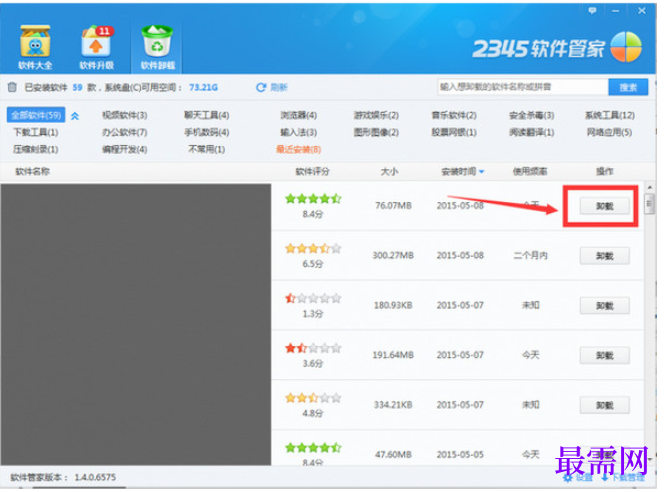Click the list scrollbar thumb
The width and height of the screenshot is (667, 492).
(x=649, y=204)
